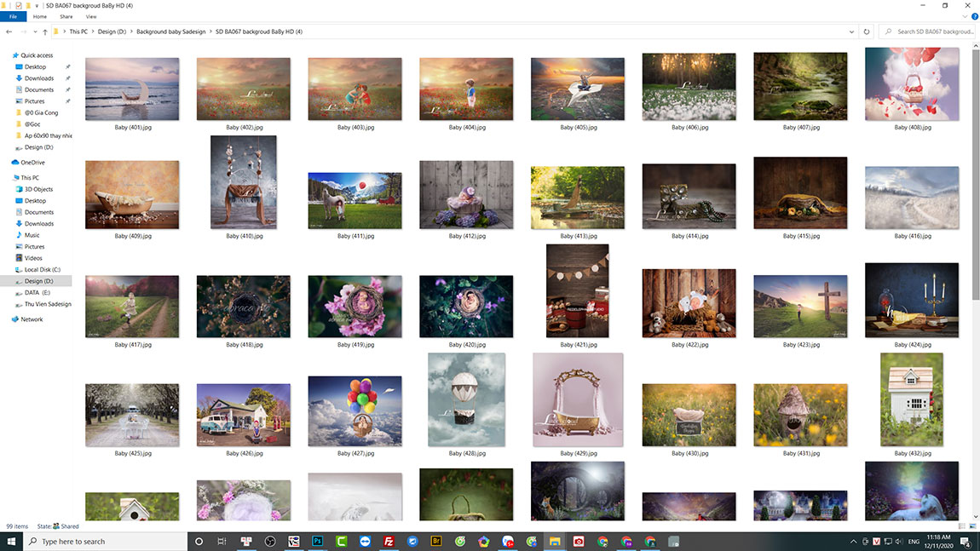Open the recent locations dropdown
Viewport: 980px width, 551px height.
35,32
